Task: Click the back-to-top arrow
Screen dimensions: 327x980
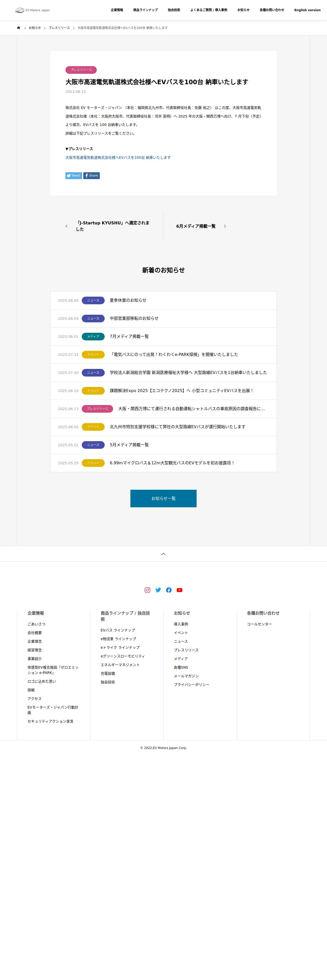Action: pyautogui.click(x=164, y=554)
